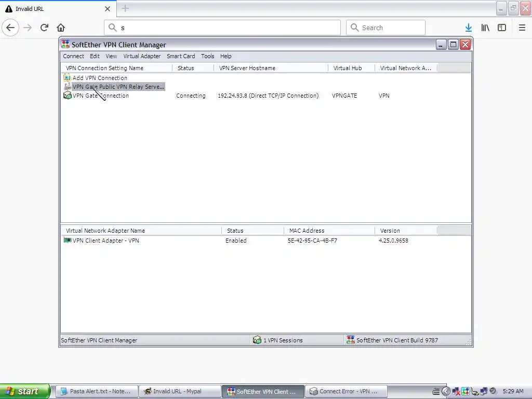Expand hidden system tray icons
Screen dimensions: 532x399
(x=446, y=392)
